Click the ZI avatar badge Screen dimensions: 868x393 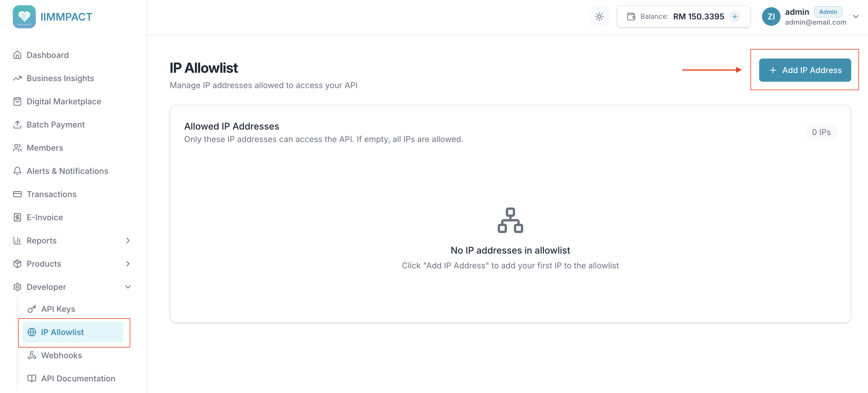pos(771,16)
